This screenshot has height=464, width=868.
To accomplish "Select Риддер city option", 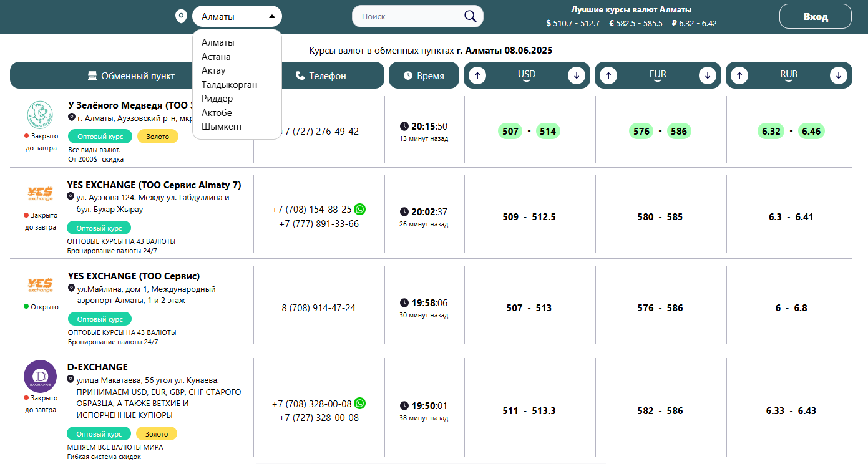I will click(x=217, y=99).
